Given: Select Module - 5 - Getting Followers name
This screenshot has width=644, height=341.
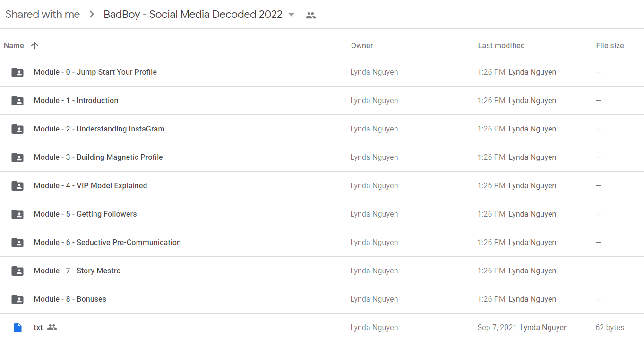Looking at the screenshot, I should 86,214.
